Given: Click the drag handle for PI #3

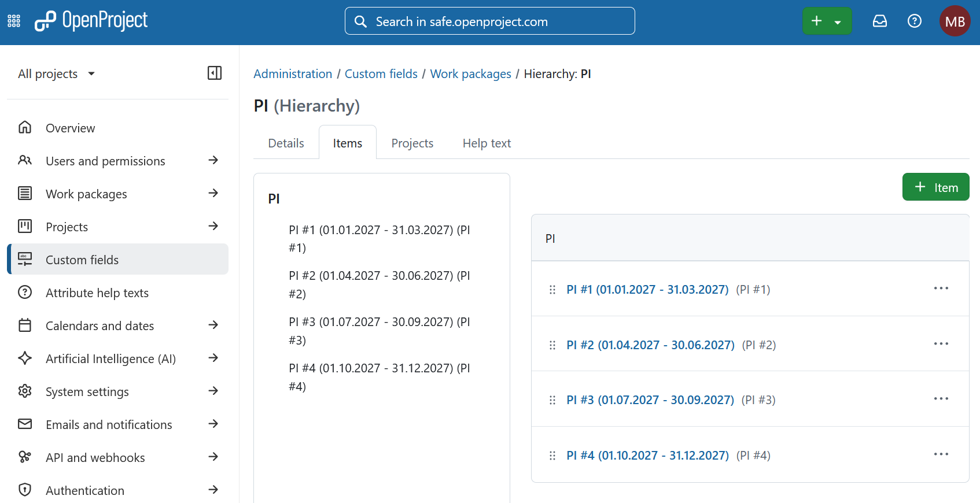Looking at the screenshot, I should pyautogui.click(x=552, y=400).
